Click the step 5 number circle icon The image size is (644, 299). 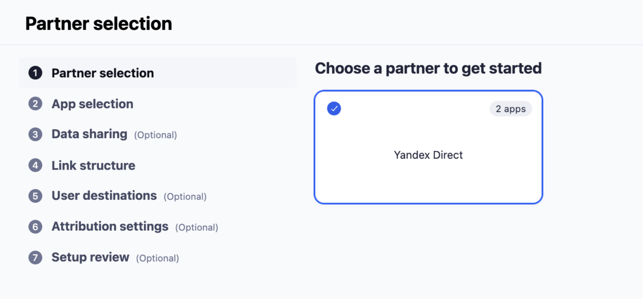tap(35, 196)
